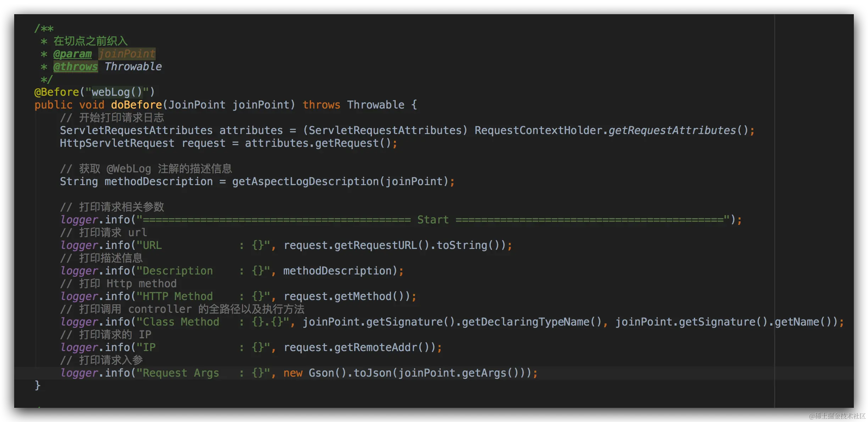
Task: Click the "Description log string
Action: (x=174, y=271)
